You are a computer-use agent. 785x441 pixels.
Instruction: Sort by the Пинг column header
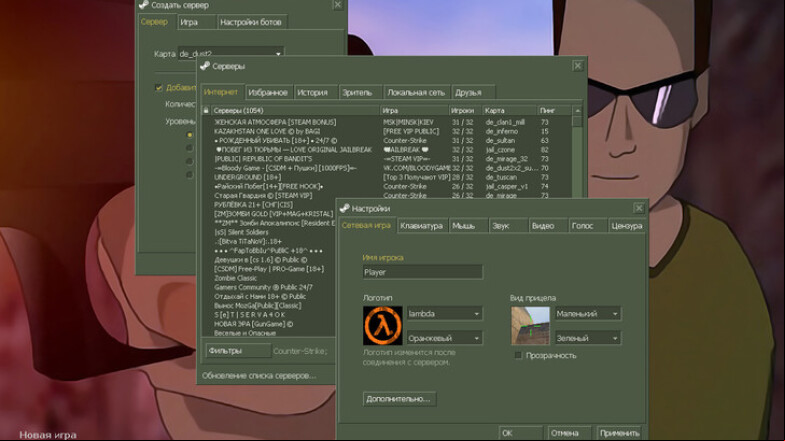554,110
